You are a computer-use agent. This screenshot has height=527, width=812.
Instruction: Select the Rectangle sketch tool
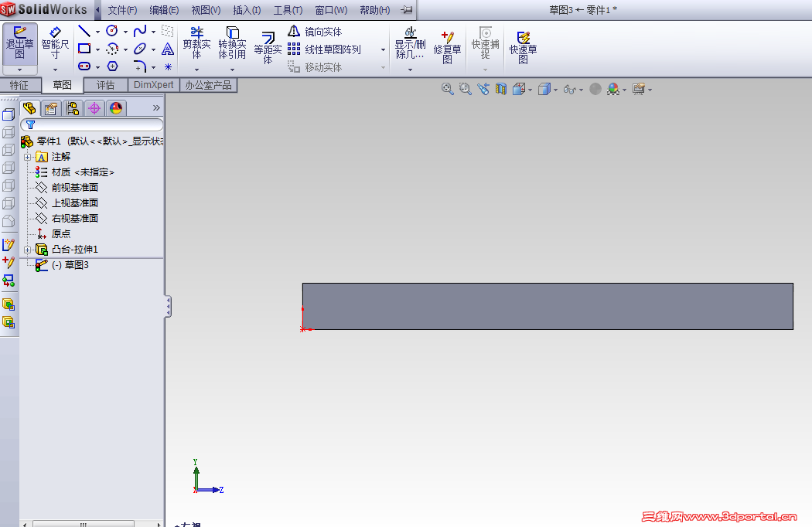click(x=84, y=49)
